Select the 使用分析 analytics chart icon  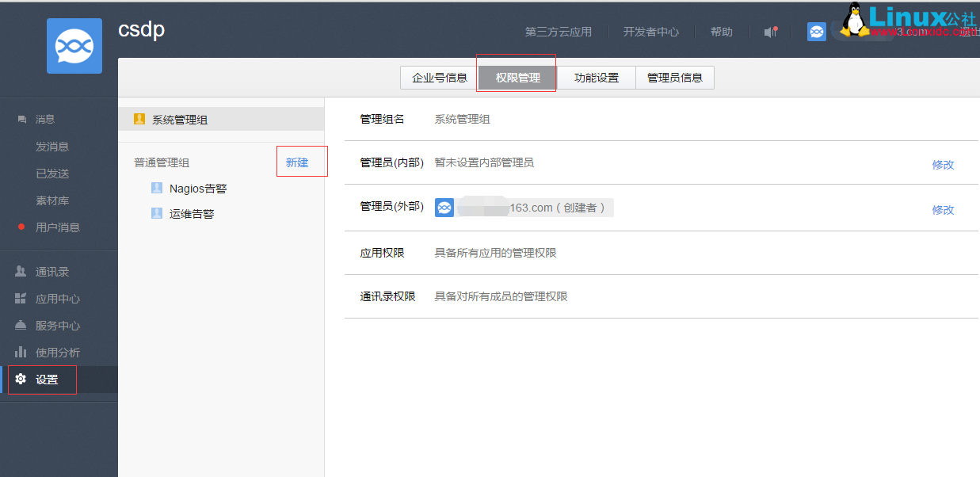(x=19, y=352)
